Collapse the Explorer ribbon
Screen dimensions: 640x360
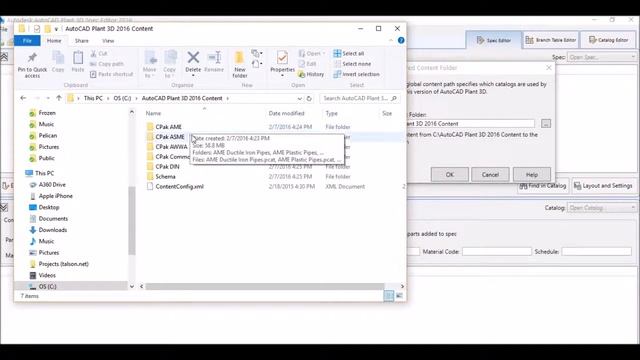pos(391,40)
